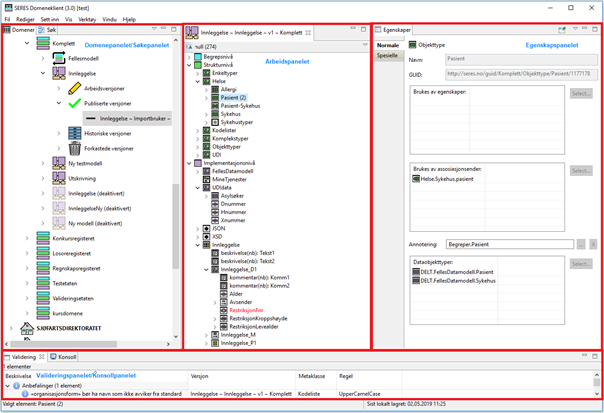
Task: Click the info icon beside Anbefalinger
Action: (17, 386)
